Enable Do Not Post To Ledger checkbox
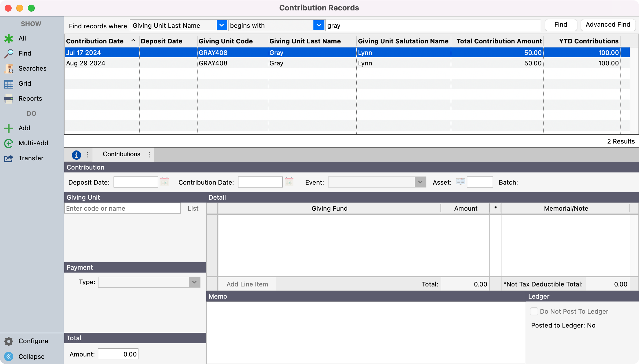The height and width of the screenshot is (364, 639). pyautogui.click(x=534, y=311)
